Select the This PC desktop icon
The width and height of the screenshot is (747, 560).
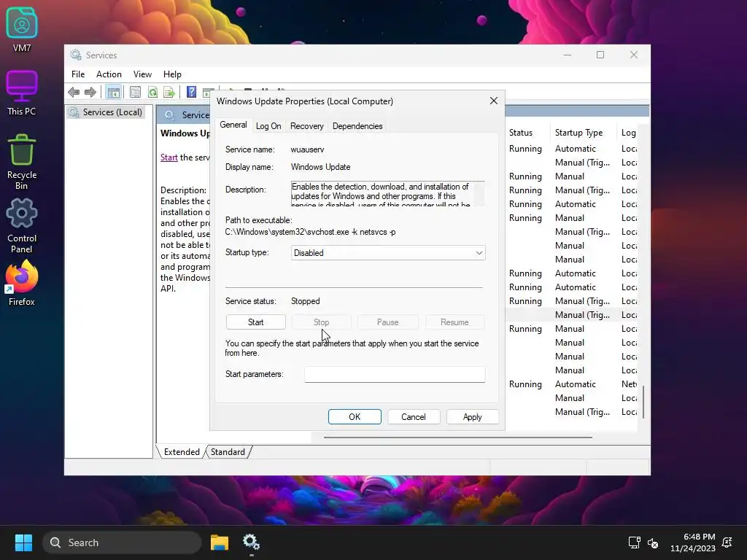(21, 93)
